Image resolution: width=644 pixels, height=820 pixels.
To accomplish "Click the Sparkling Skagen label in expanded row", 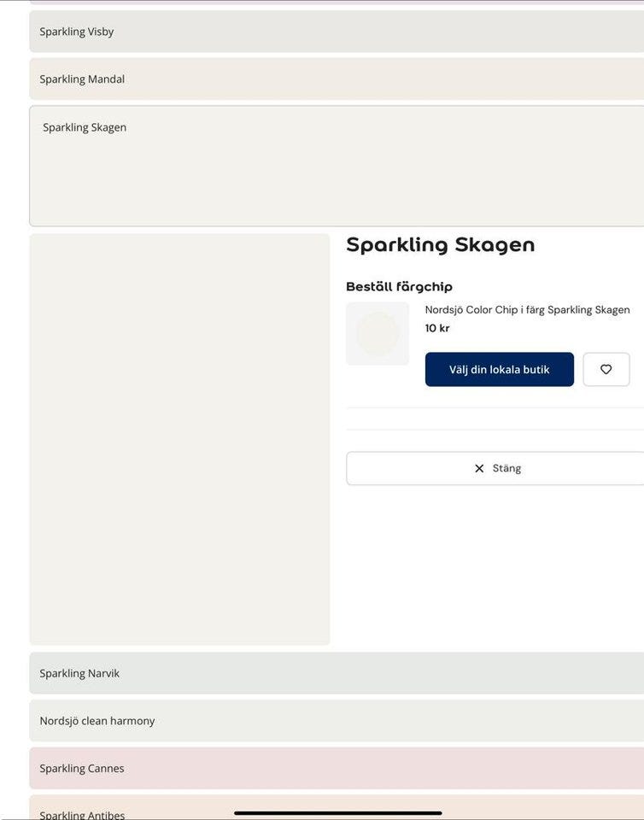I will 85,127.
